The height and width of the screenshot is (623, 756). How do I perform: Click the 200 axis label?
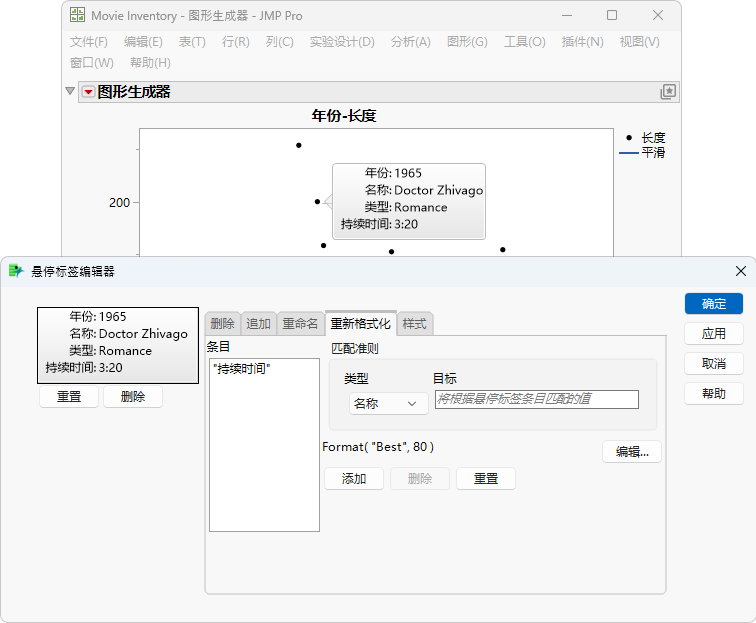click(x=120, y=203)
